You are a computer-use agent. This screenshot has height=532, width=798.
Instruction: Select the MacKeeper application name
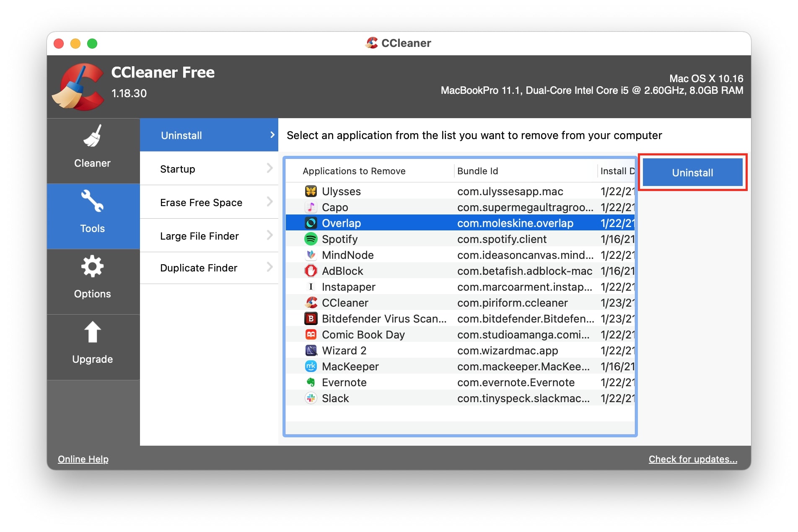[350, 367]
